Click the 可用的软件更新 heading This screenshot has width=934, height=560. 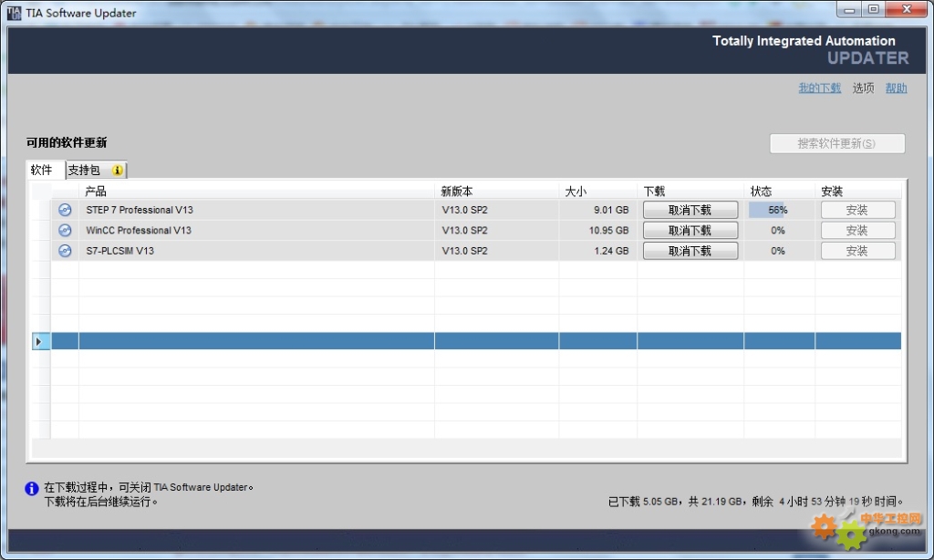(x=67, y=142)
